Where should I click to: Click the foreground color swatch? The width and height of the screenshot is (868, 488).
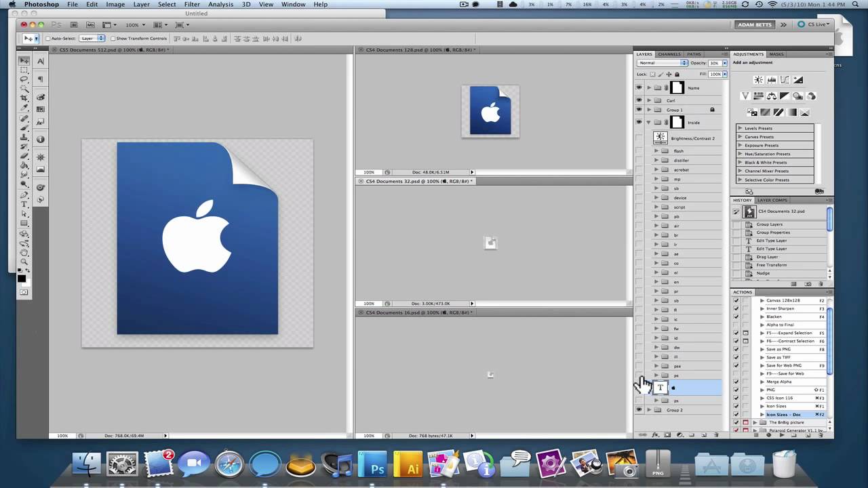click(20, 279)
